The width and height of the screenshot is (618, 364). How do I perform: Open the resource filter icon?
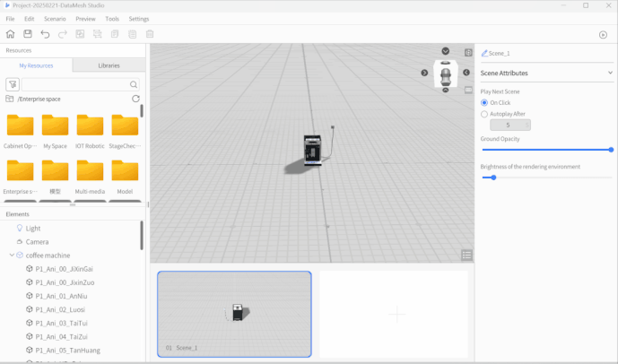[x=13, y=84]
